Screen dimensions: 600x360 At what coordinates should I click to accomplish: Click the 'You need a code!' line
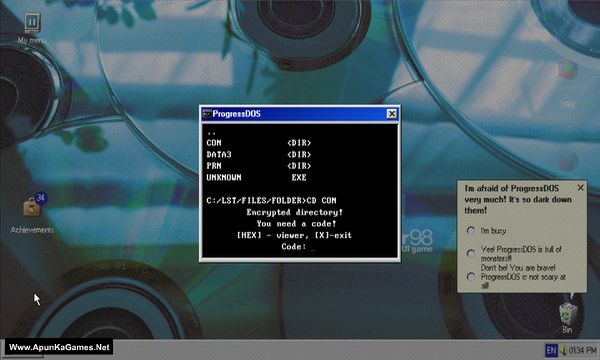[296, 223]
